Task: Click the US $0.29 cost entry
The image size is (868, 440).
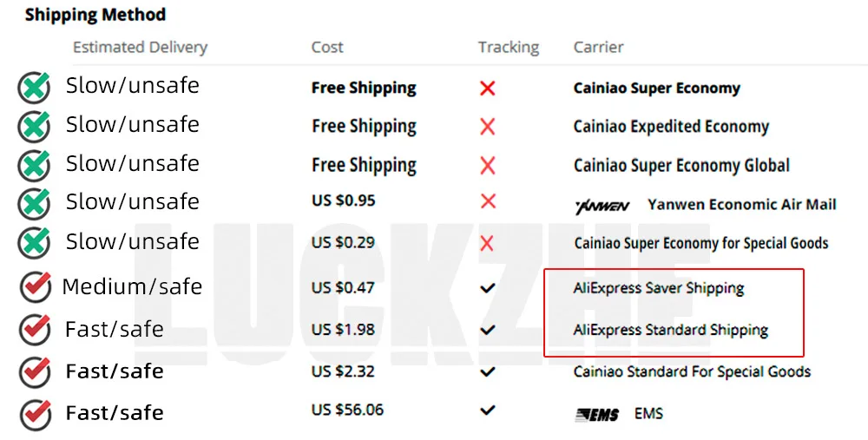Action: (x=343, y=242)
